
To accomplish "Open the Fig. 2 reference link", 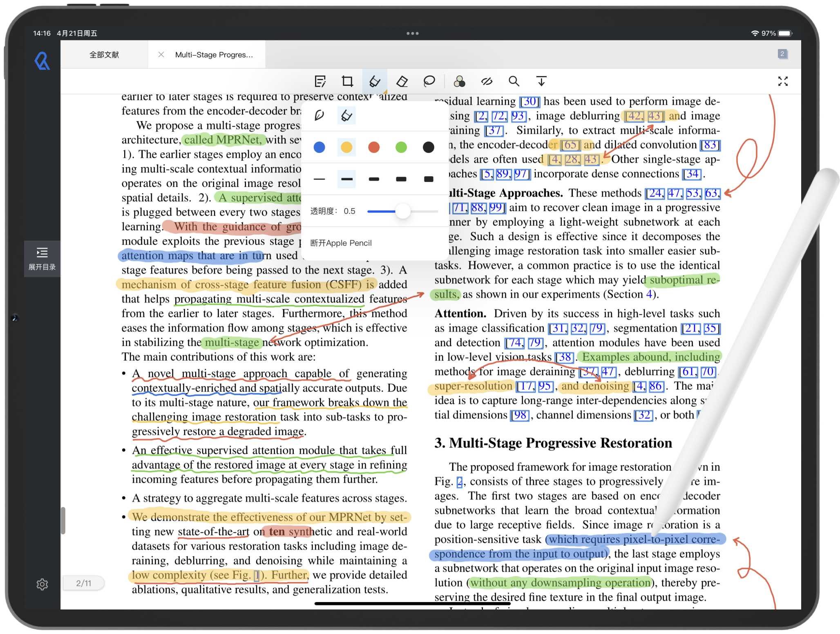I will tap(460, 482).
